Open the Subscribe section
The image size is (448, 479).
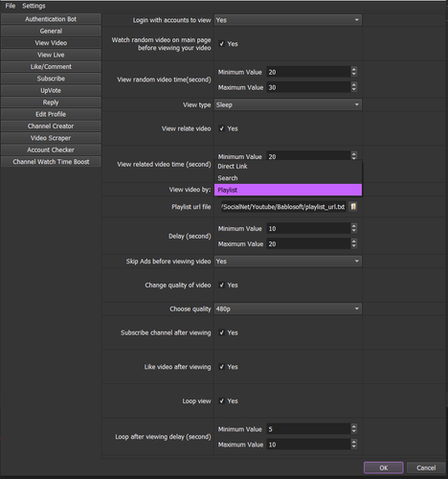click(x=51, y=79)
